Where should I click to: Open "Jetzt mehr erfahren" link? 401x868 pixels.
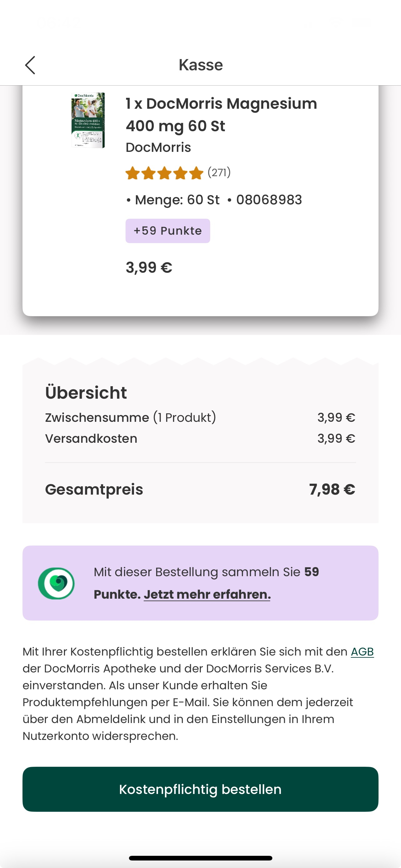207,594
